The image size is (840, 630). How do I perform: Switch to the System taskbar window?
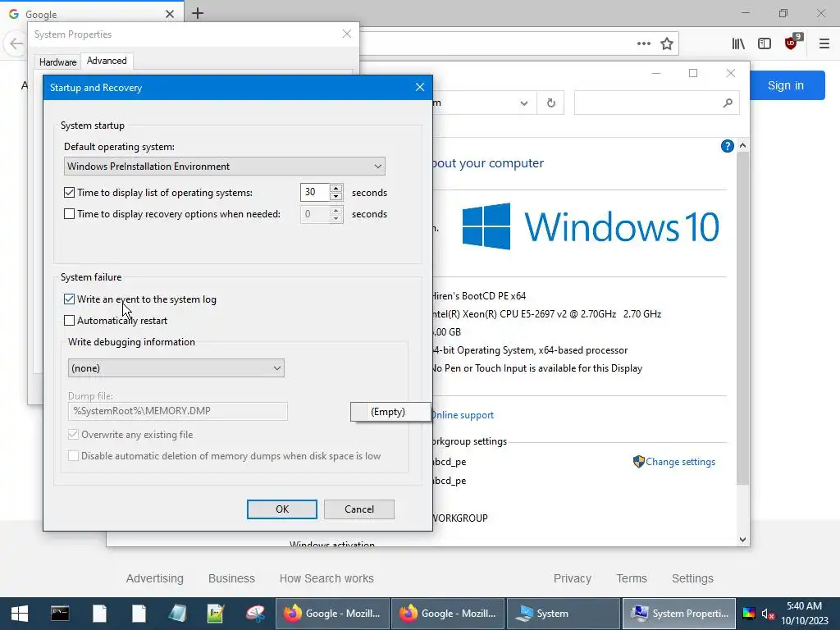(563, 614)
